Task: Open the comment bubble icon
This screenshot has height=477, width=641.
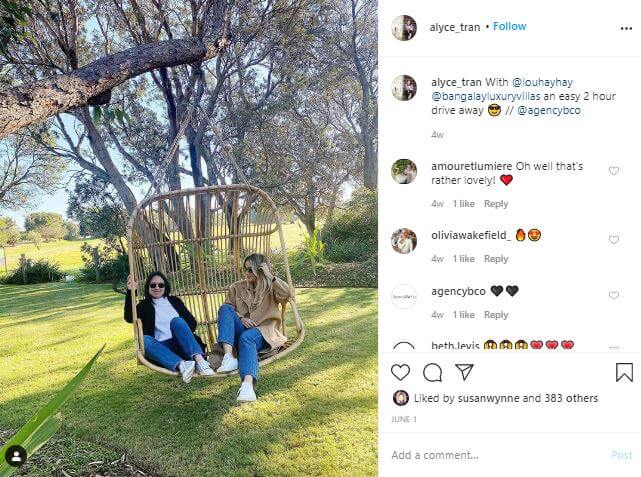Action: tap(432, 373)
